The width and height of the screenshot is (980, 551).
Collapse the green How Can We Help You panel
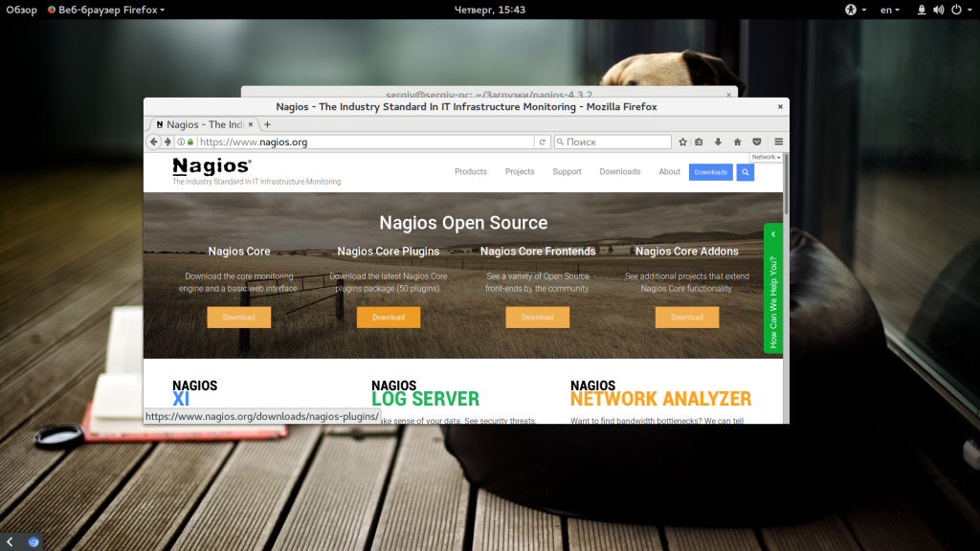tap(773, 234)
